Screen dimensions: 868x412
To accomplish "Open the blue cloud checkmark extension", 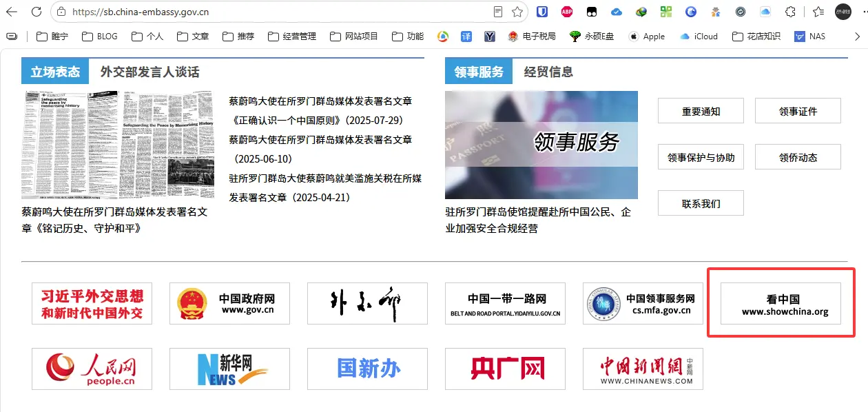I will click(617, 12).
